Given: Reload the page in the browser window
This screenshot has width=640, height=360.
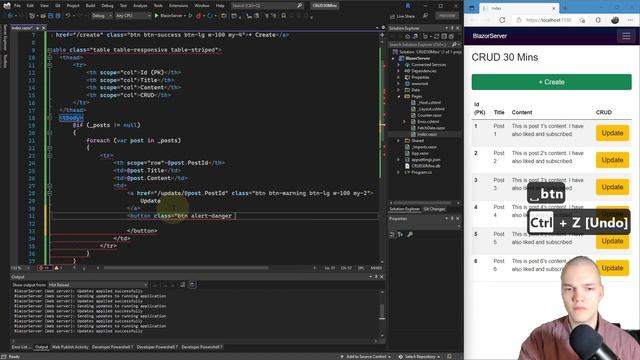Looking at the screenshot, I should (x=502, y=20).
